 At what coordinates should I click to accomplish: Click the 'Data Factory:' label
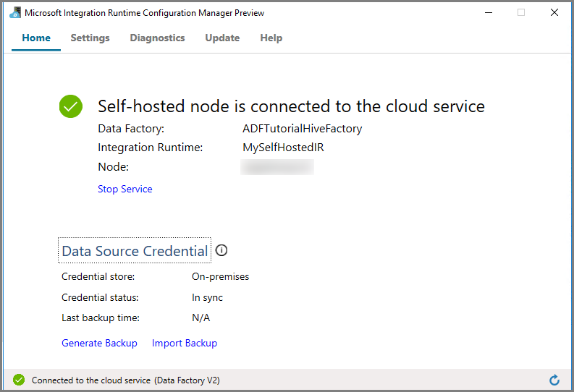pyautogui.click(x=131, y=129)
